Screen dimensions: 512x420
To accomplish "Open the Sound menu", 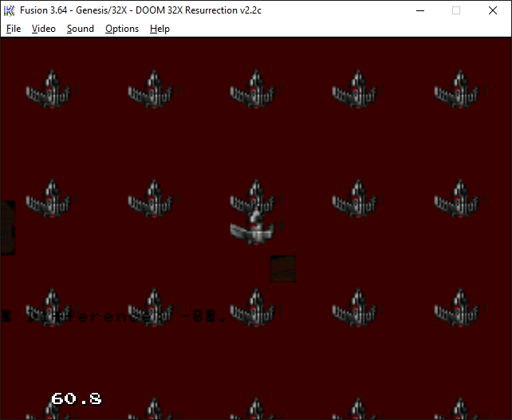I will [80, 29].
